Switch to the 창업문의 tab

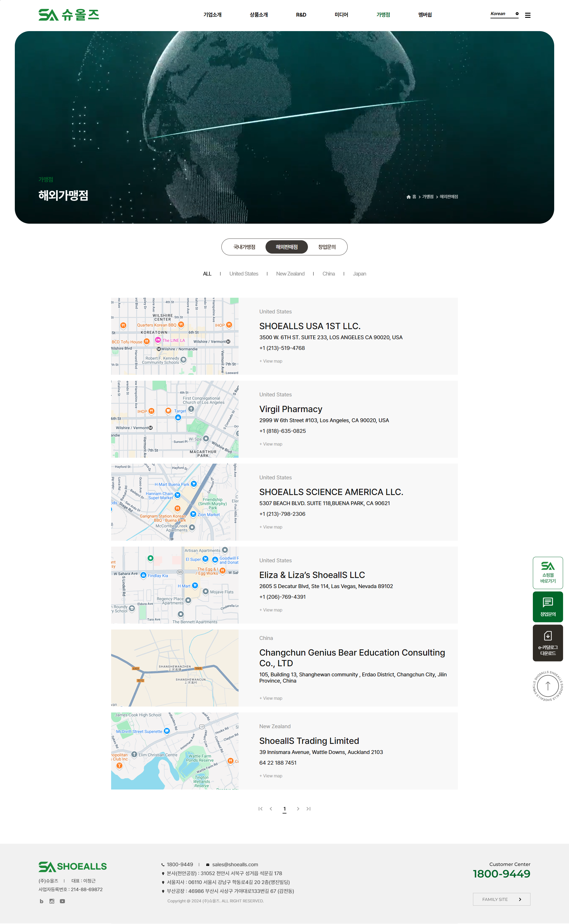(x=327, y=247)
